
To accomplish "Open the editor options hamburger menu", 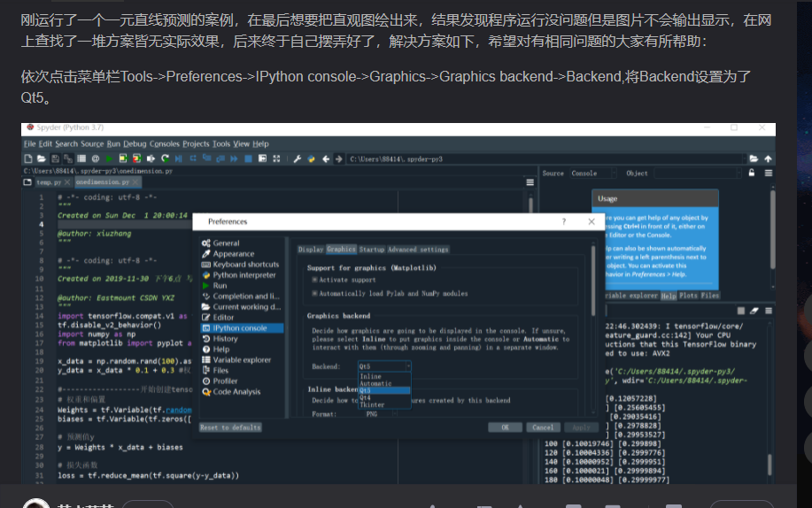I will coord(530,182).
